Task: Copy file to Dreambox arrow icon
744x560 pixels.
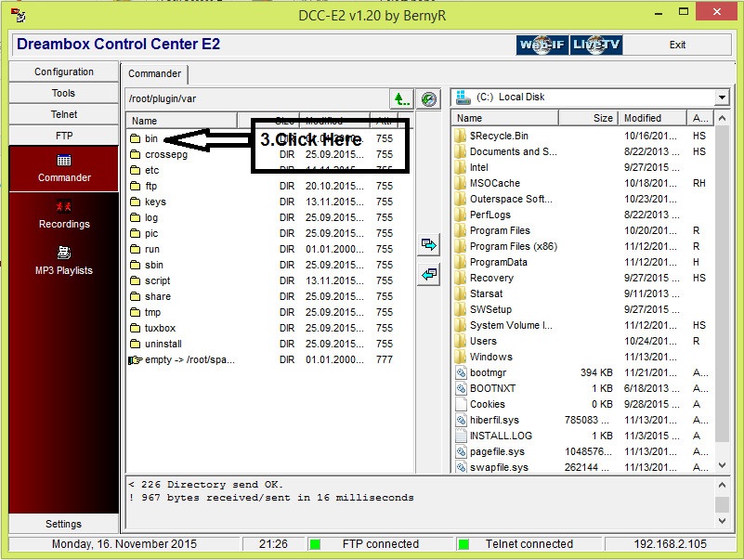Action: 429,274
